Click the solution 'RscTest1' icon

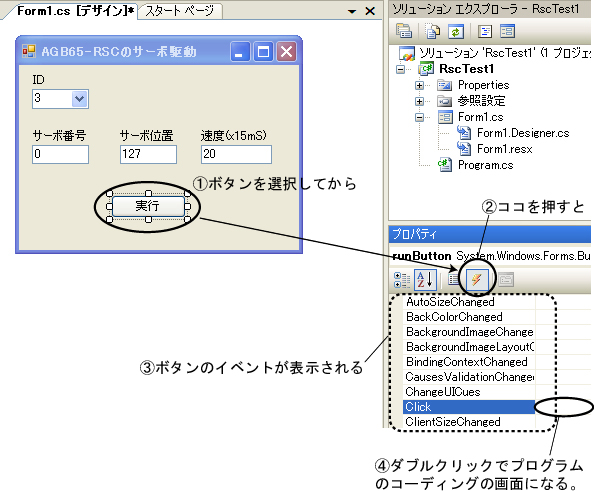pos(407,53)
